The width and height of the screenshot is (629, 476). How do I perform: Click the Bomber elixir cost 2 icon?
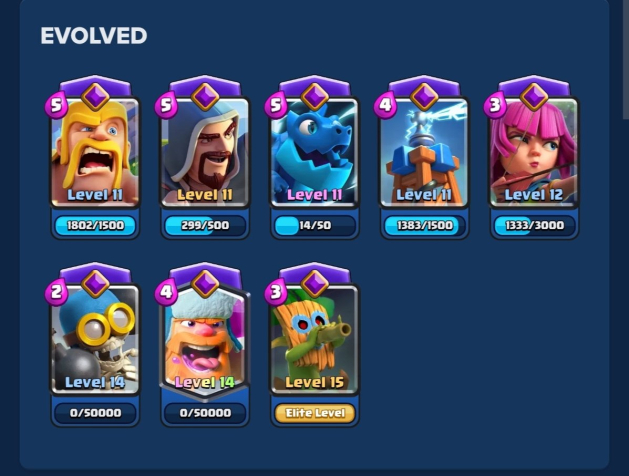pos(56,293)
